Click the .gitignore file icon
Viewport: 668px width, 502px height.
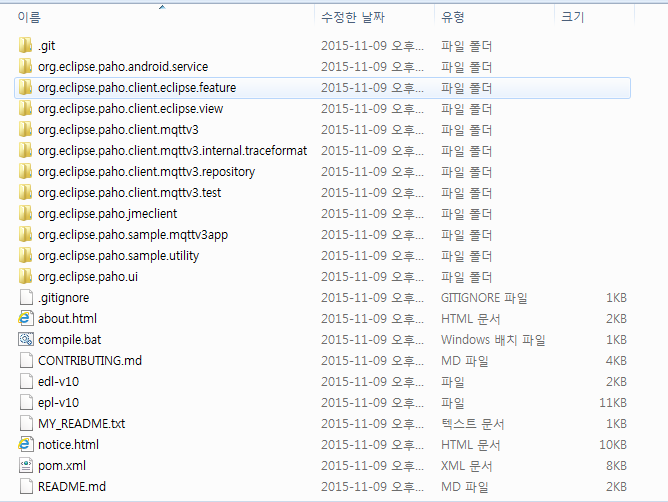[x=26, y=297]
